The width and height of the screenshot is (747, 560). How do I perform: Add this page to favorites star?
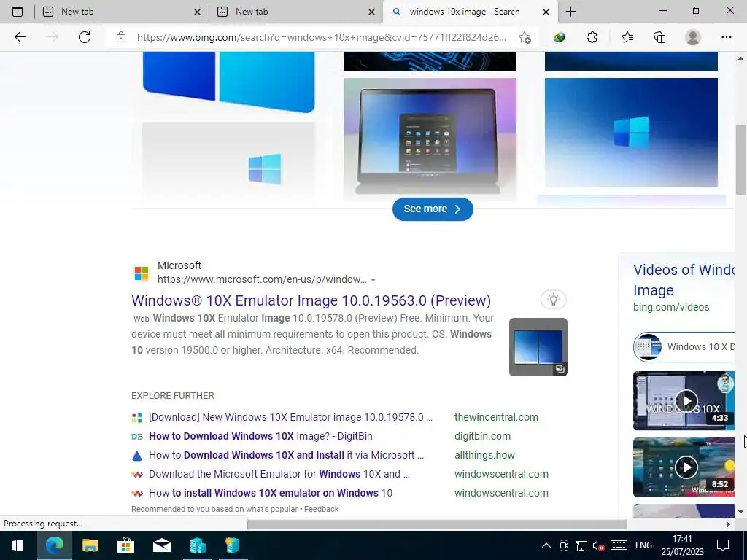click(525, 38)
